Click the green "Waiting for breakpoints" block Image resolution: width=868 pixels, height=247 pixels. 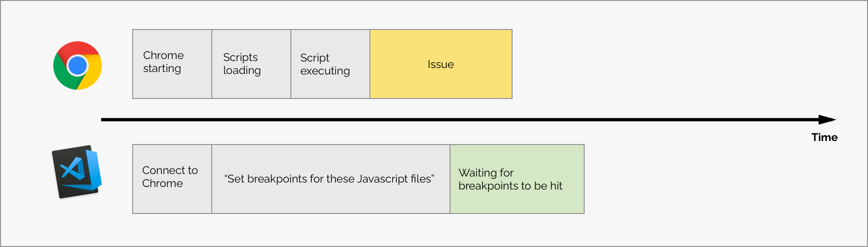[x=517, y=179]
